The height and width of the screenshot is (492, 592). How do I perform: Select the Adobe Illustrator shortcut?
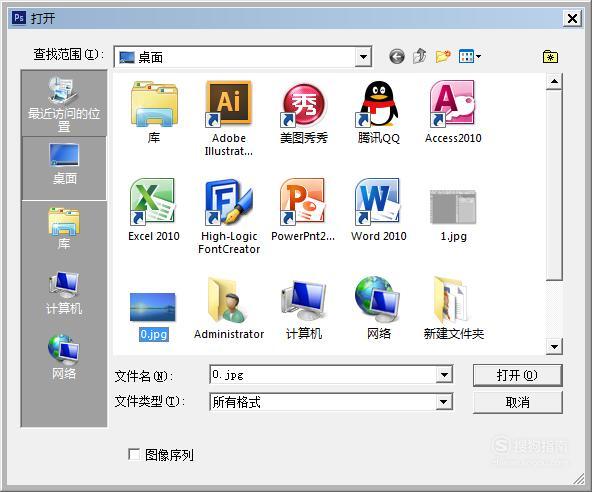[x=228, y=119]
